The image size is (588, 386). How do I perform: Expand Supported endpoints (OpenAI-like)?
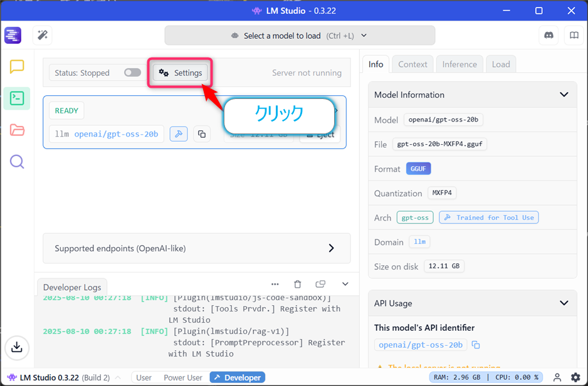point(196,248)
